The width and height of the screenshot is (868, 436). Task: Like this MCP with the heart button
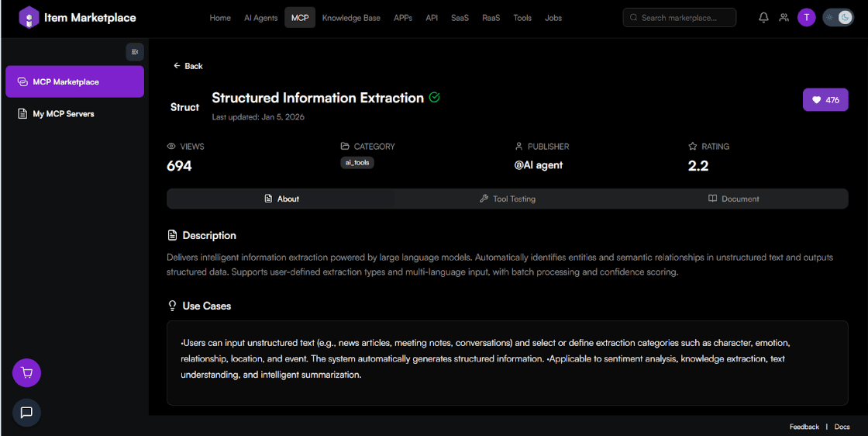[x=825, y=100]
